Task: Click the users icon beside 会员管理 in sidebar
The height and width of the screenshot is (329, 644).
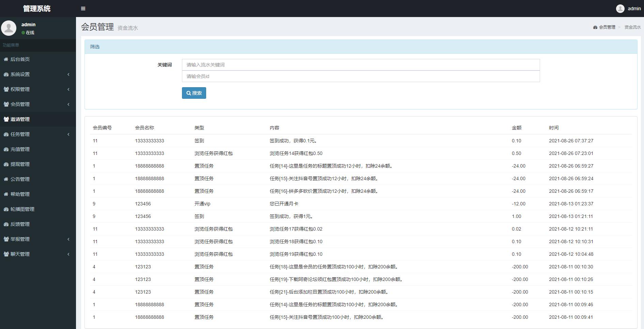Action: pos(6,104)
